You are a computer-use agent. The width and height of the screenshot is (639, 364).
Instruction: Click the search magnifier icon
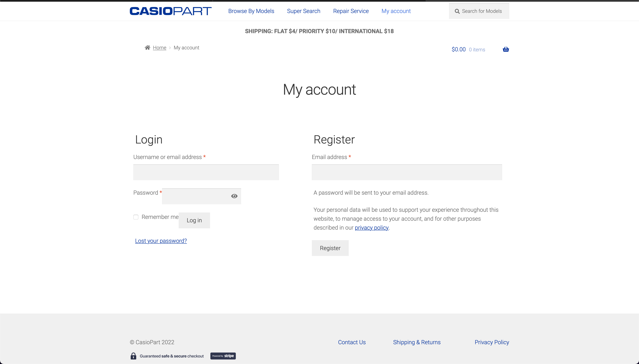pyautogui.click(x=457, y=11)
